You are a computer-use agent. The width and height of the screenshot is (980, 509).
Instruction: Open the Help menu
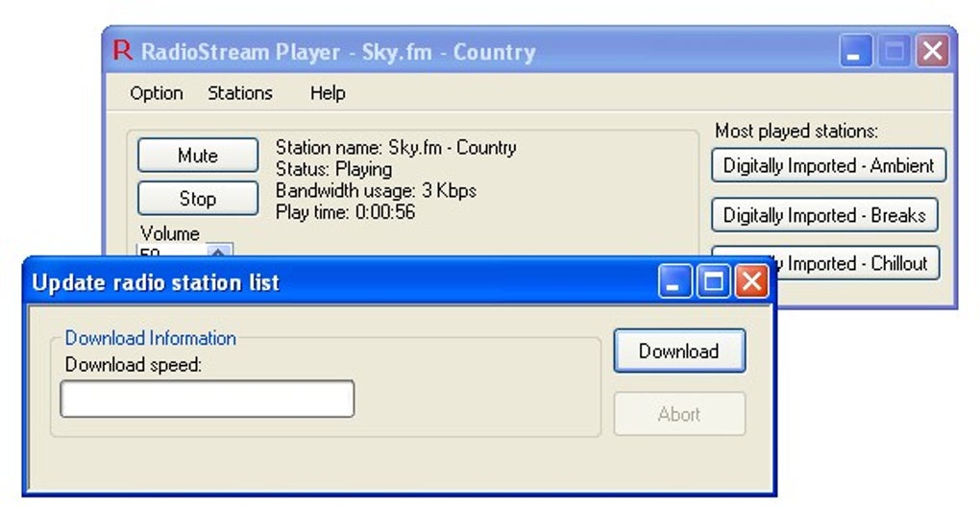tap(328, 93)
